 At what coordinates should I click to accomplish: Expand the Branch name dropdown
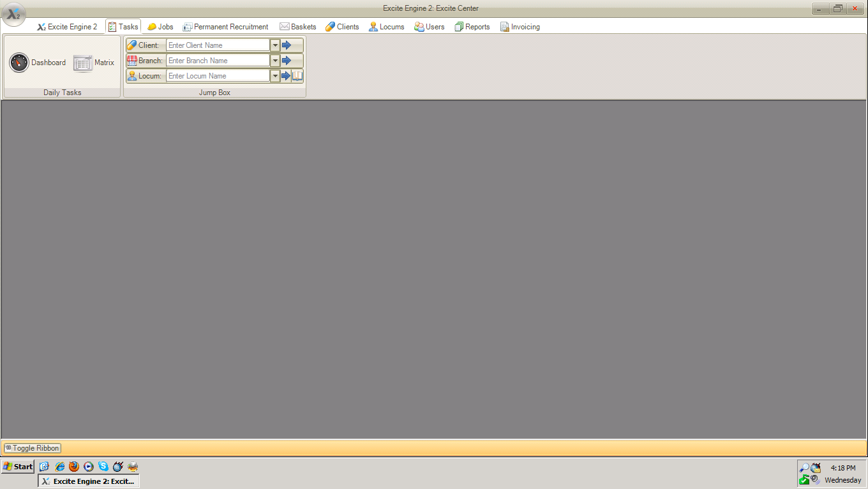point(275,61)
